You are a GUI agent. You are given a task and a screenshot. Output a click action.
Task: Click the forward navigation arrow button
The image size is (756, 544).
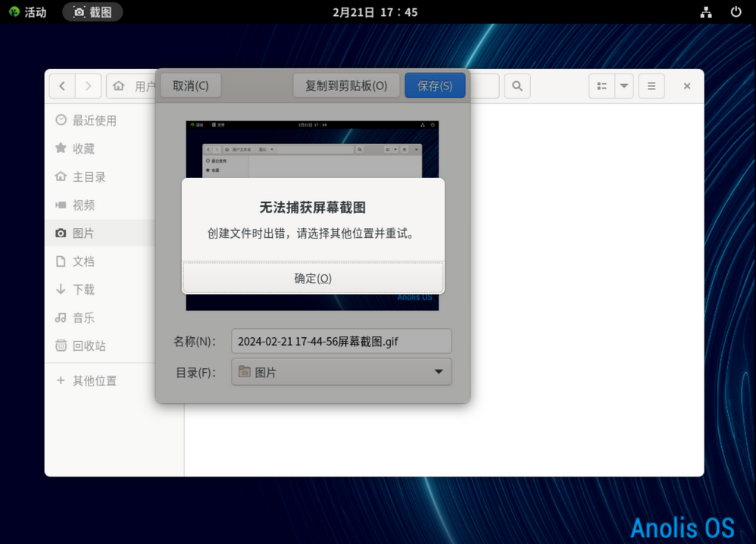[x=88, y=86]
